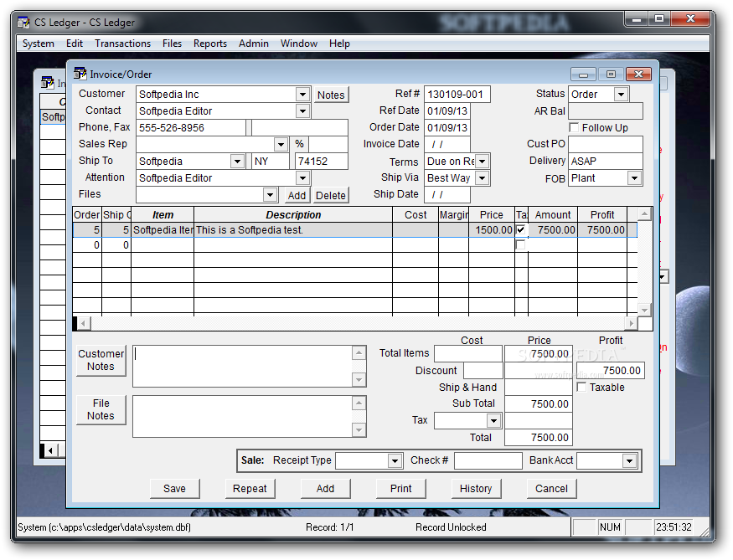Click the Discount percent field
This screenshot has height=560, width=733.
tap(483, 370)
